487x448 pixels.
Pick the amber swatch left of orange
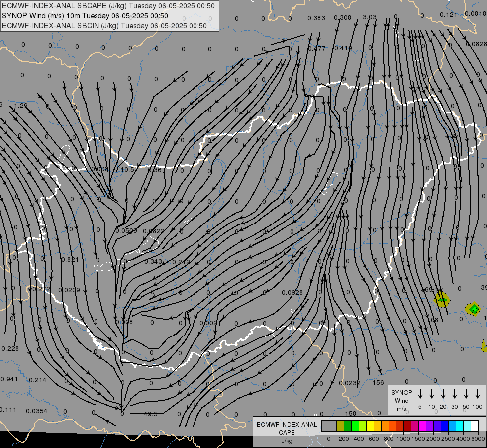pos(378,426)
